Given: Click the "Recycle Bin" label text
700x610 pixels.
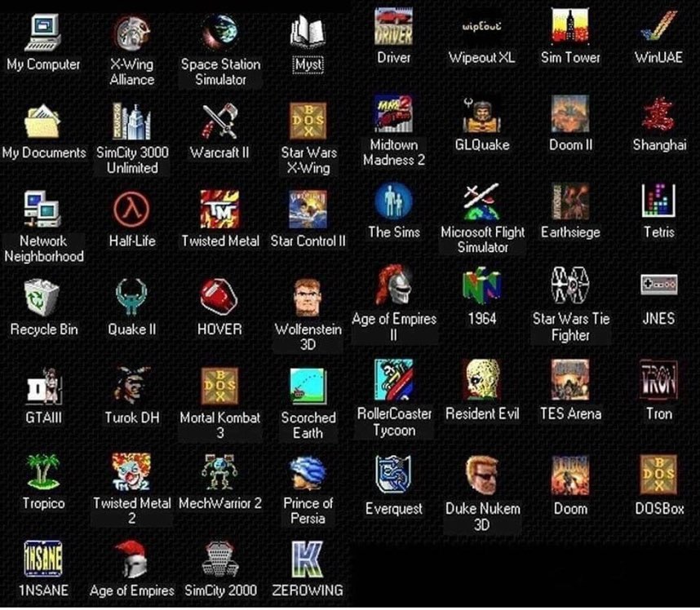Looking at the screenshot, I should click(44, 329).
